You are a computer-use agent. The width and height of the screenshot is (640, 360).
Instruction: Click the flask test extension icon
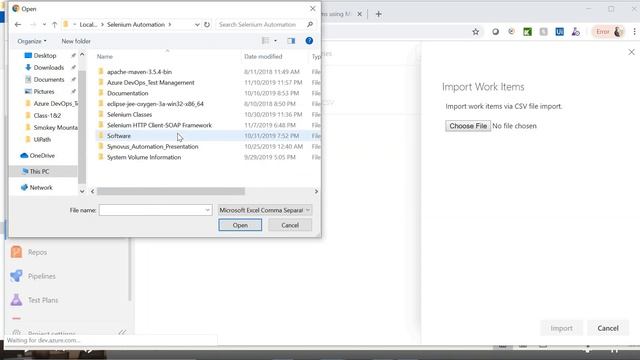tap(576, 32)
